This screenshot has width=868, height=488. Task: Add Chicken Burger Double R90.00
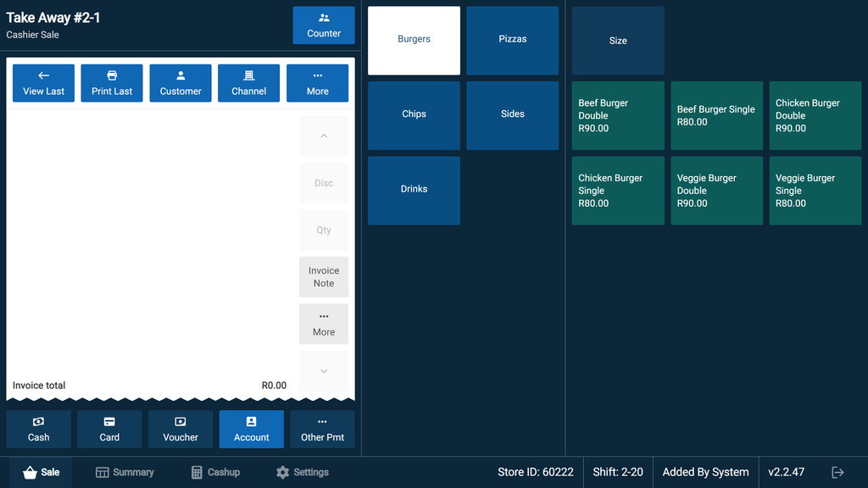click(x=815, y=115)
